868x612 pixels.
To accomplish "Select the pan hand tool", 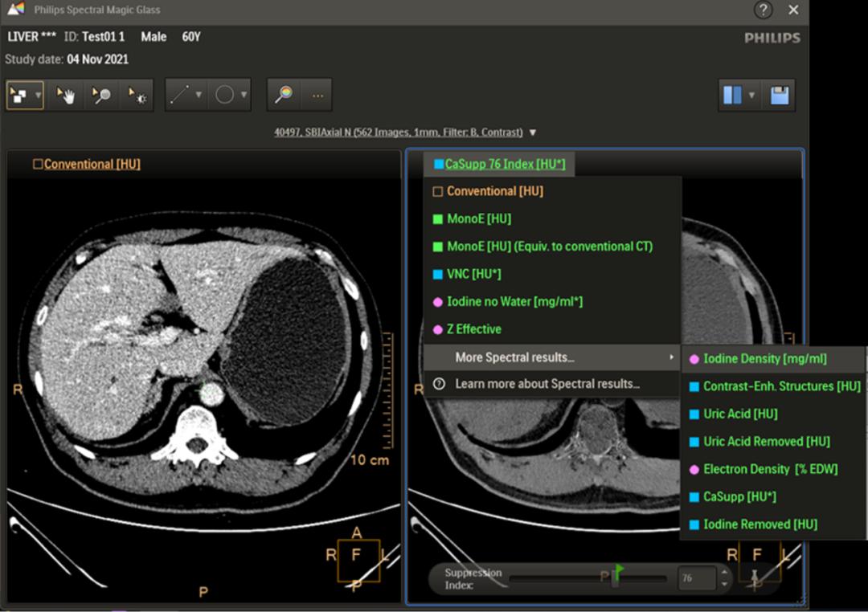I will [66, 96].
